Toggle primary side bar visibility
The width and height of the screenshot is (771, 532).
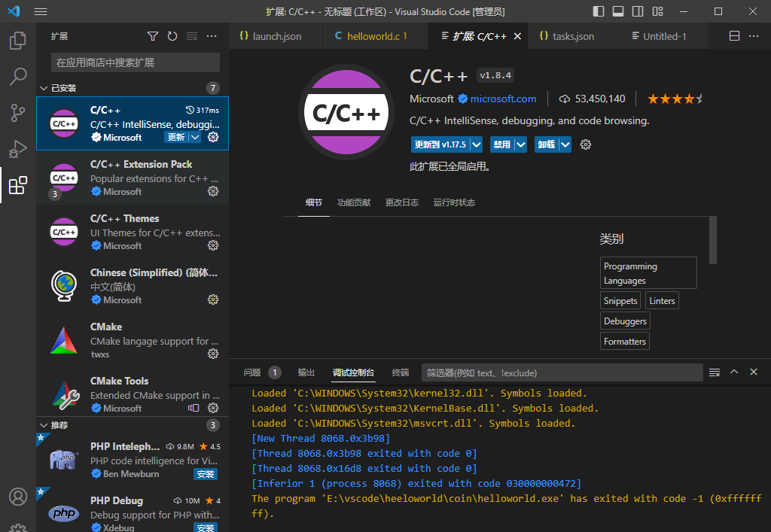pos(599,11)
